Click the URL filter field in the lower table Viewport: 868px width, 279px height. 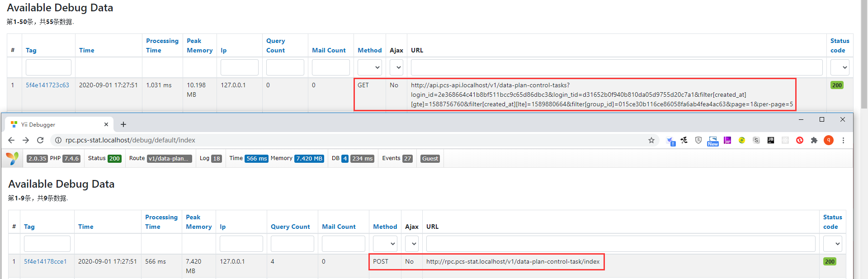coord(621,244)
